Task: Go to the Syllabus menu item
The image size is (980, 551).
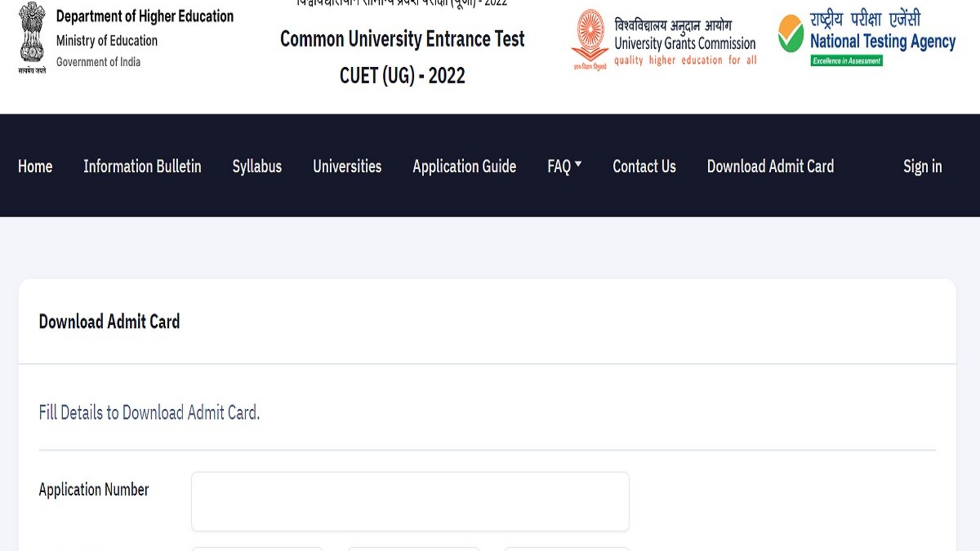Action: tap(257, 167)
